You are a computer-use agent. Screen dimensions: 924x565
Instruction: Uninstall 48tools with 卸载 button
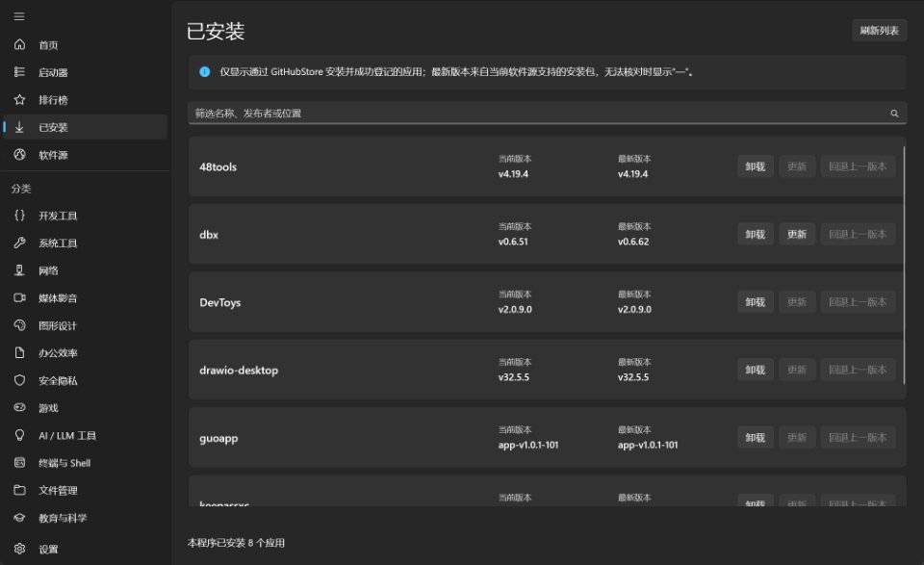pyautogui.click(x=756, y=167)
